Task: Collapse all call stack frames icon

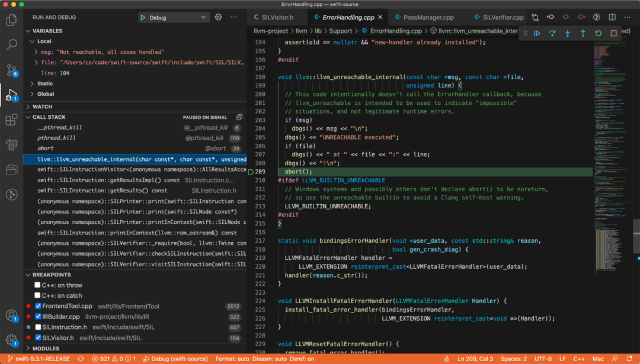Action: pos(239,117)
